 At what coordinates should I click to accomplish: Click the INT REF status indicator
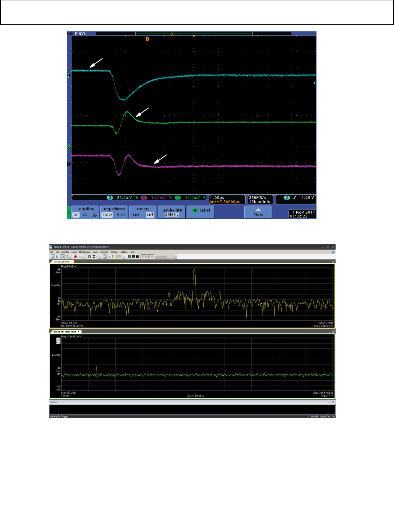click(x=314, y=417)
